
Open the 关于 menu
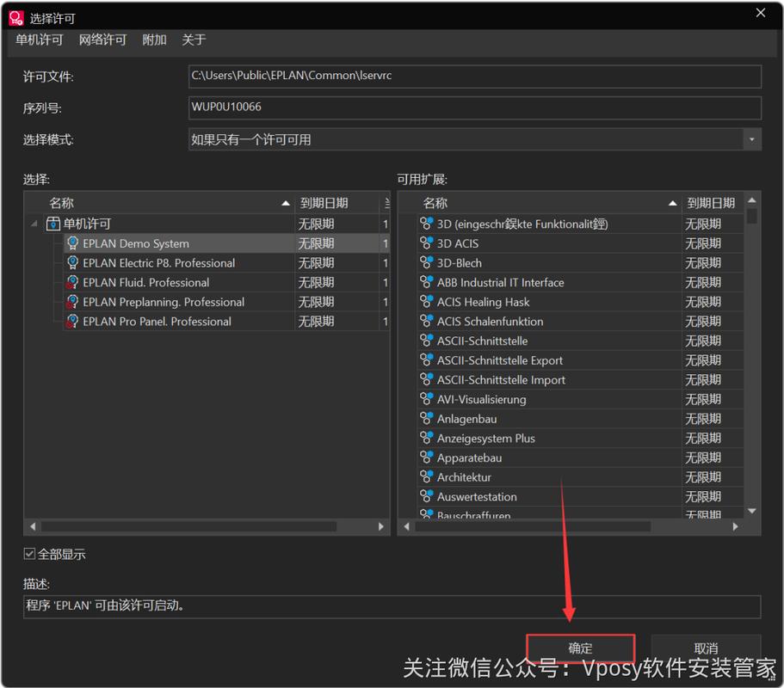click(x=194, y=40)
